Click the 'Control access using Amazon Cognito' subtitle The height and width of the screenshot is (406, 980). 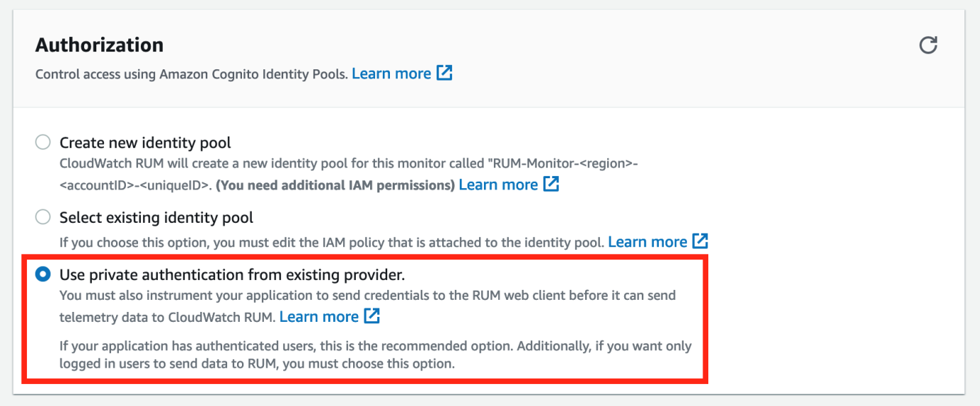[191, 74]
